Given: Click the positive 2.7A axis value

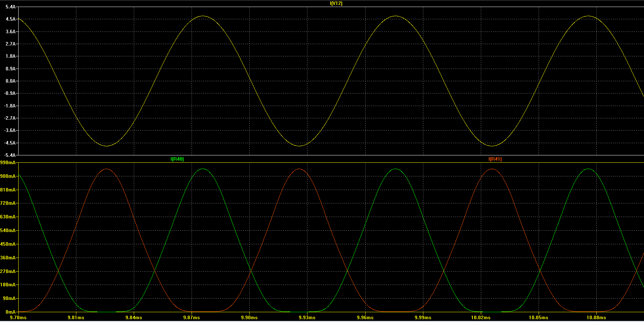Looking at the screenshot, I should pyautogui.click(x=11, y=44).
